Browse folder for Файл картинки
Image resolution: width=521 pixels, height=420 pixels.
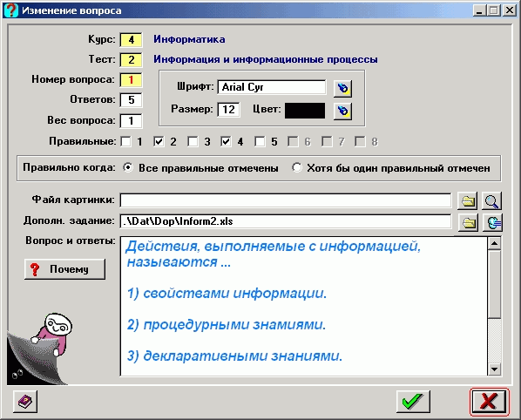pos(468,200)
